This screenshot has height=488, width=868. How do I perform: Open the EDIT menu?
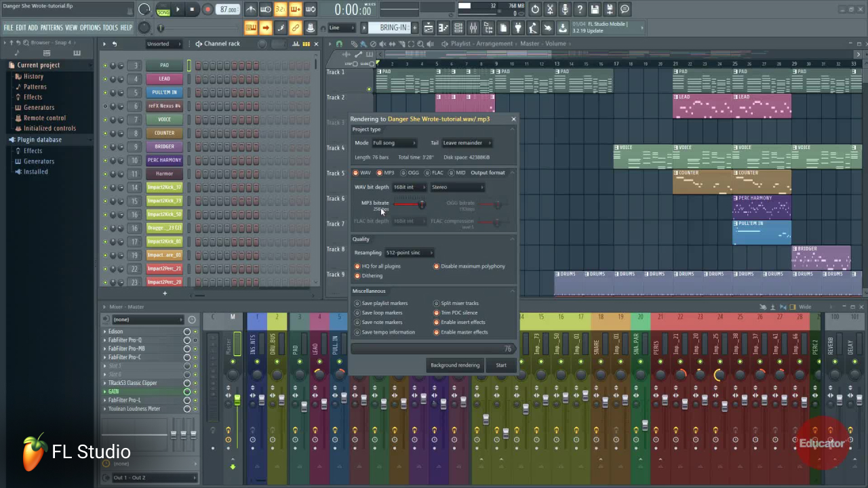point(21,28)
